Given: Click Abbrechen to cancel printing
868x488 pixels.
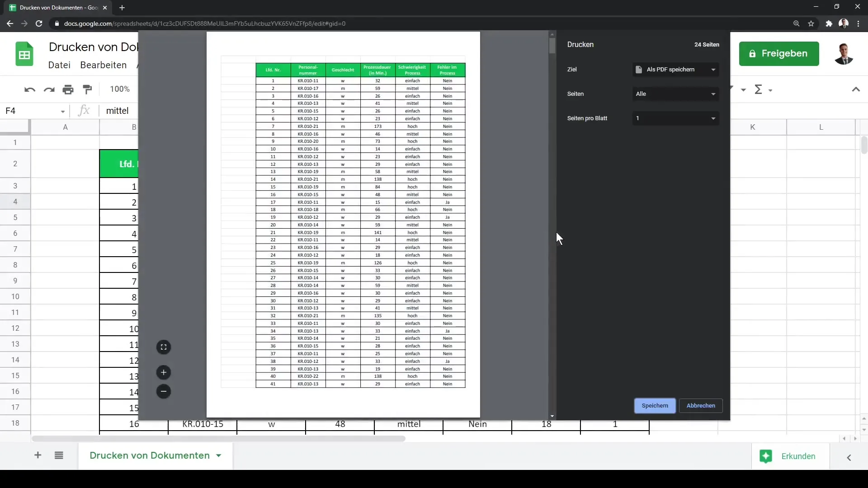Looking at the screenshot, I should click(x=701, y=406).
